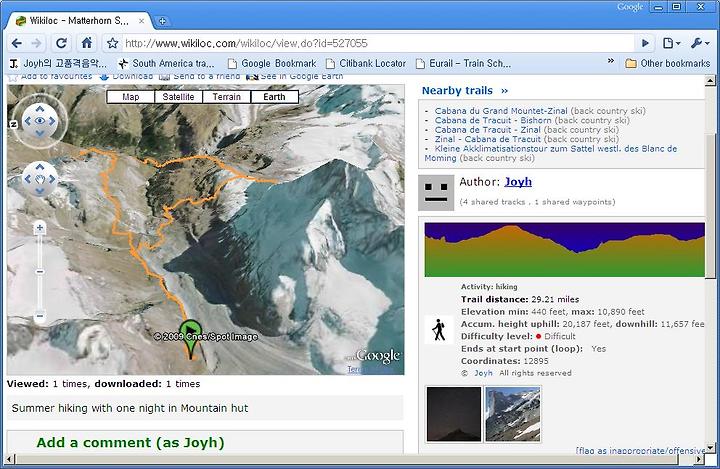This screenshot has height=469, width=720.
Task: Switch map view to Map
Action: (130, 97)
